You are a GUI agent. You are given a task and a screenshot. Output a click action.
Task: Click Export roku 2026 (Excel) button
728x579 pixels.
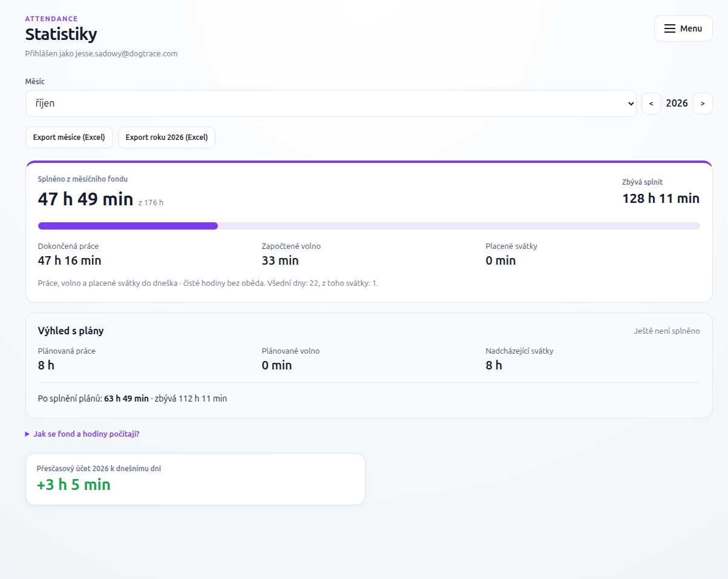coord(166,137)
